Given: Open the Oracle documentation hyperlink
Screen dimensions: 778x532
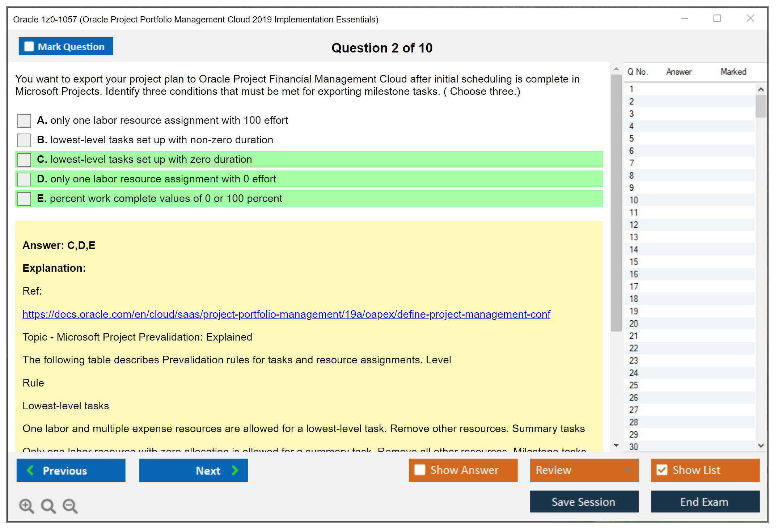Looking at the screenshot, I should (x=286, y=314).
